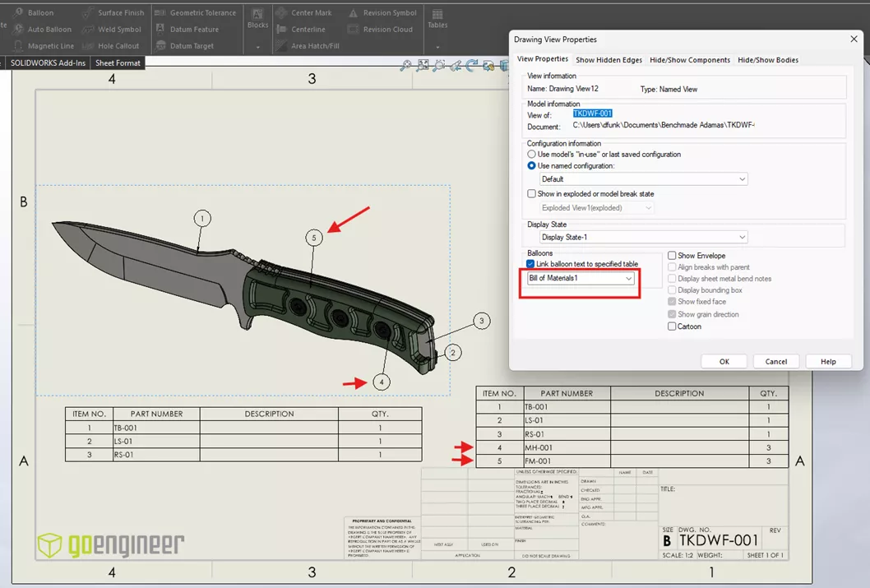Open the Tables tool
870x588 pixels.
[437, 21]
